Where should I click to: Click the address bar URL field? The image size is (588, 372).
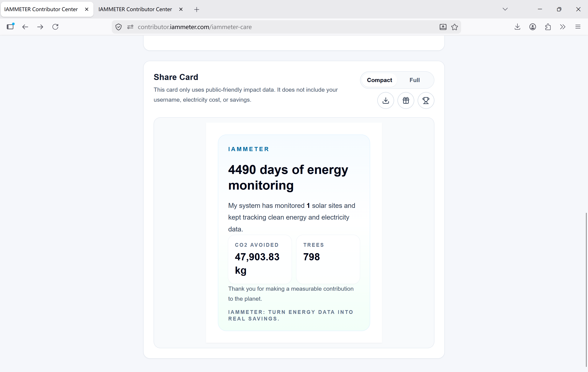(x=286, y=27)
